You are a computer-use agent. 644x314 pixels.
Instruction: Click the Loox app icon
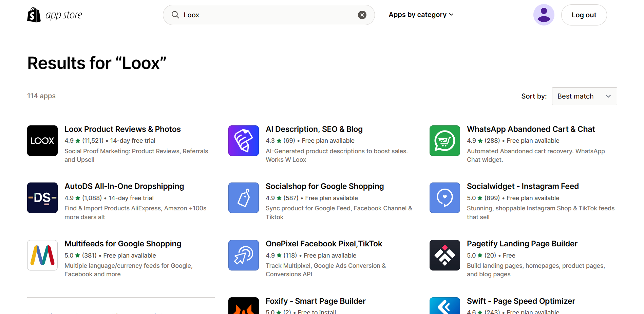point(42,141)
